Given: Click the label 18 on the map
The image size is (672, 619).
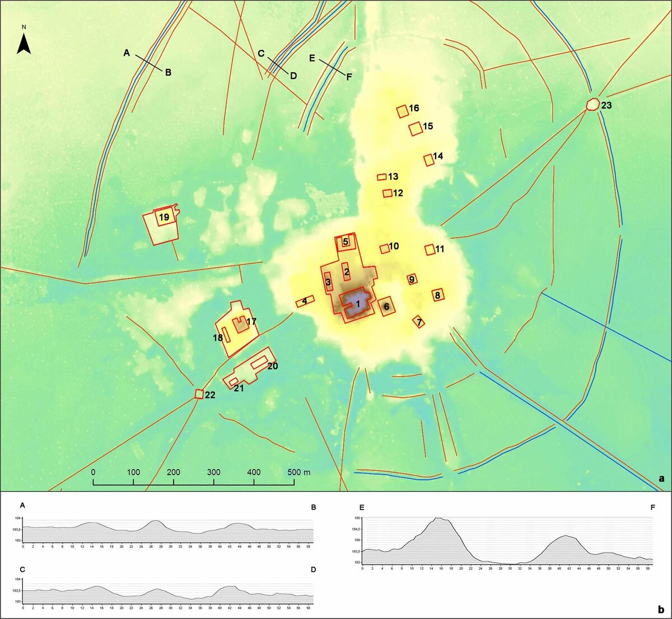Looking at the screenshot, I should (x=218, y=338).
